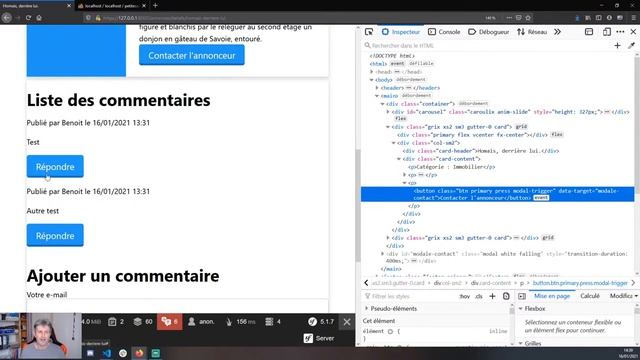This screenshot has width=640, height=360.
Task: Open the Inspecteur tab
Action: 401,32
